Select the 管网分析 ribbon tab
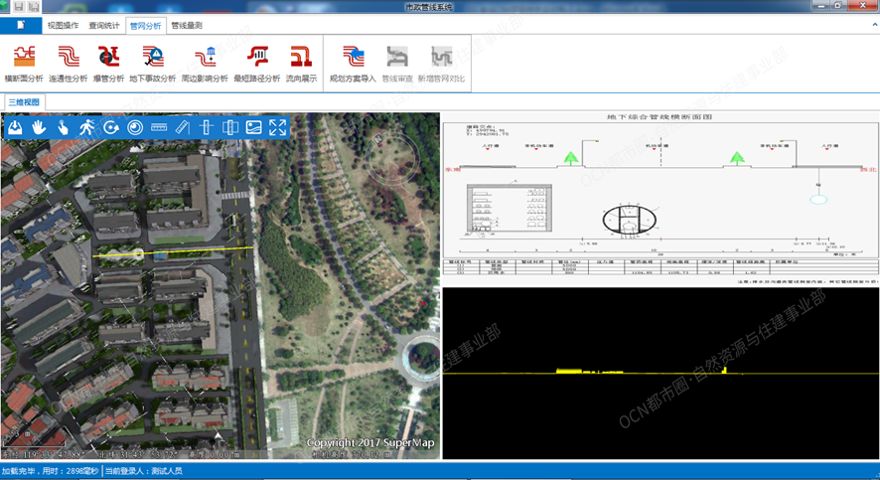880x480 pixels. point(145,26)
